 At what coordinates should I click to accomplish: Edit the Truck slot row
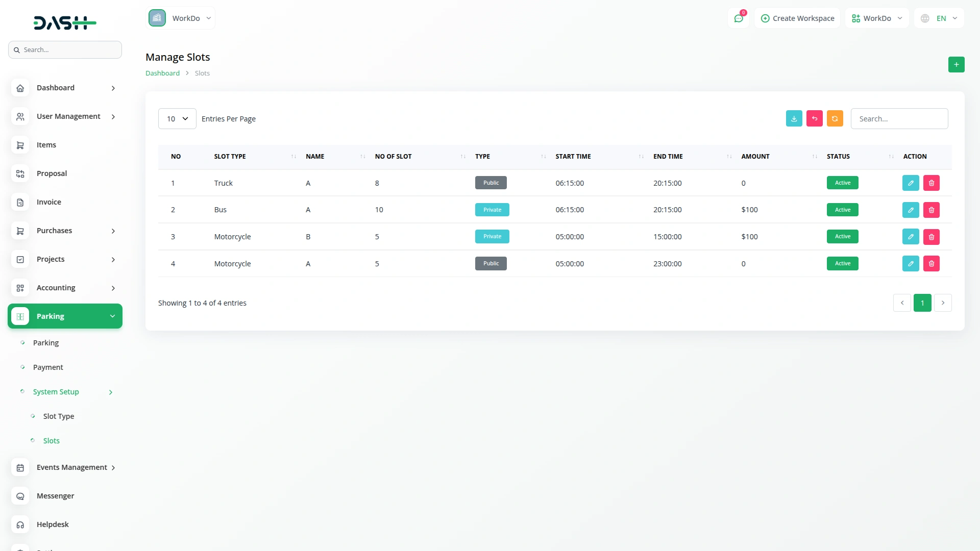pos(910,183)
